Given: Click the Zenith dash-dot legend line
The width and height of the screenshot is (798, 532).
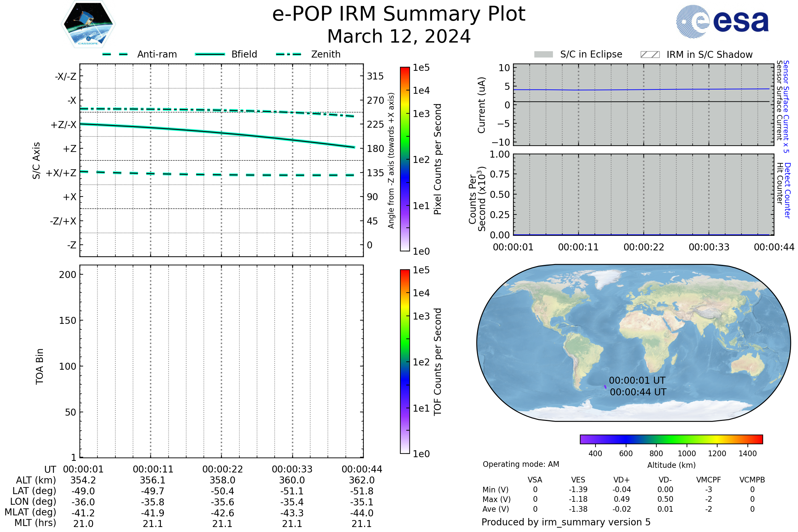Looking at the screenshot, I should coord(288,54).
